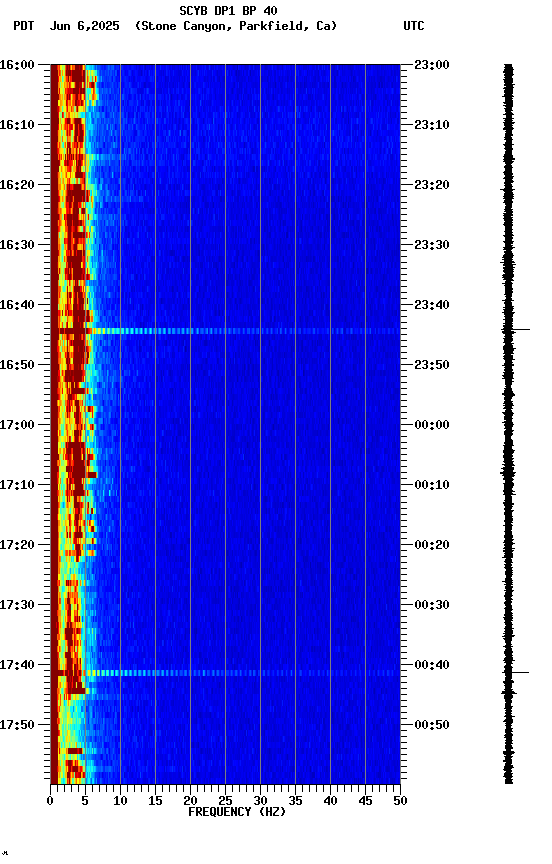Viewport: 552px width, 864px height.
Task: Click the '16:50' PDT time label
Action: (x=17, y=365)
